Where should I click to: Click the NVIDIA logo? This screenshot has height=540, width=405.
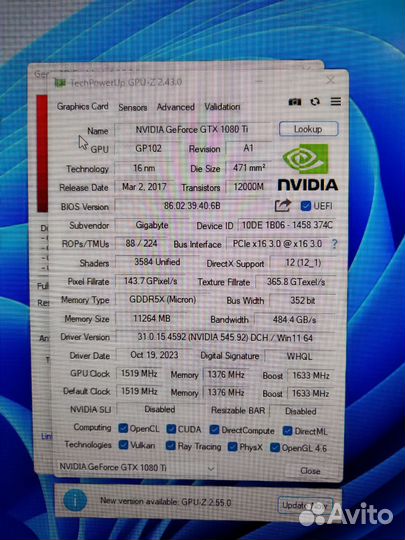point(307,168)
